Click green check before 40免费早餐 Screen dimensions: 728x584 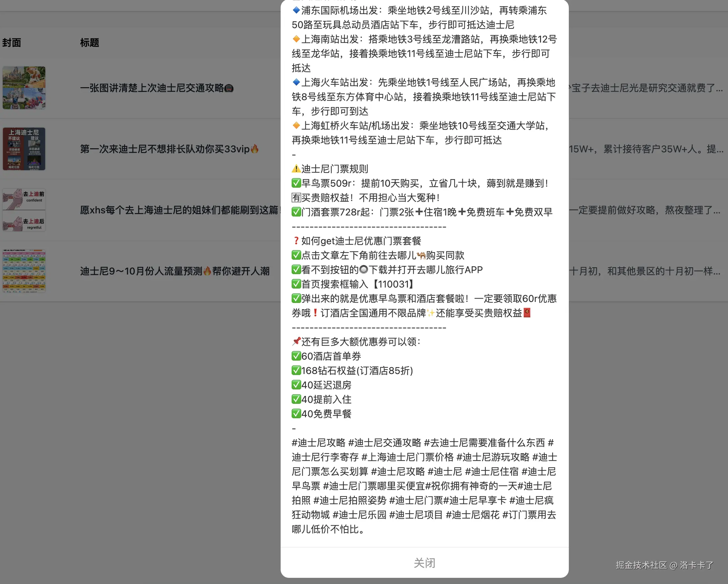click(296, 414)
